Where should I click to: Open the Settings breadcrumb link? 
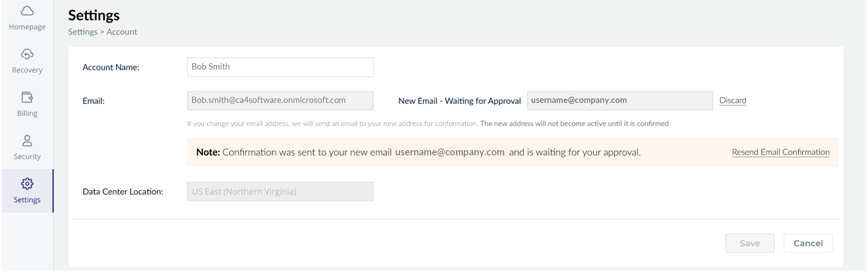click(83, 31)
